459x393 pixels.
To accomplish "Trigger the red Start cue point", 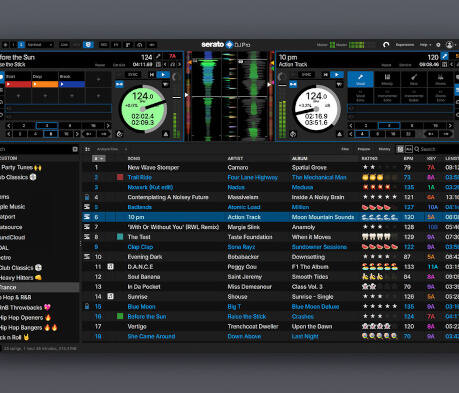I will [x=18, y=84].
